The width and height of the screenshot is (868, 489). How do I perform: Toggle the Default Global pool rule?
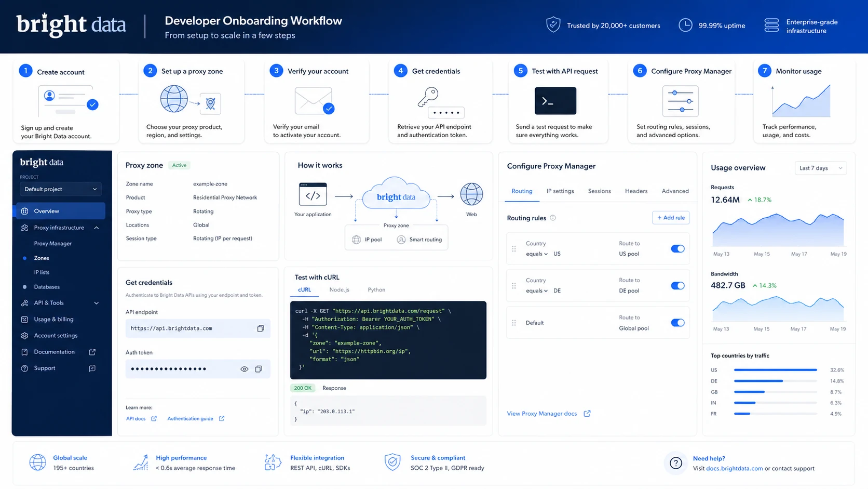(677, 323)
